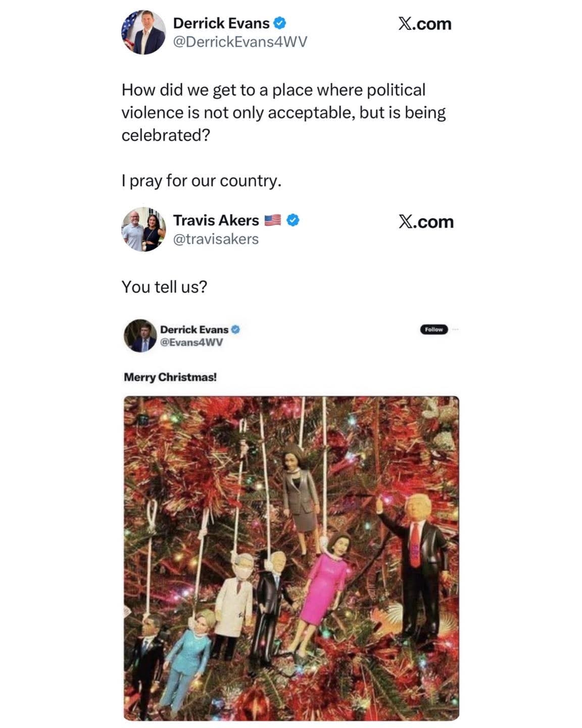This screenshot has width=582, height=728.
Task: Open the Christmas tree ornament photo
Action: 291,558
